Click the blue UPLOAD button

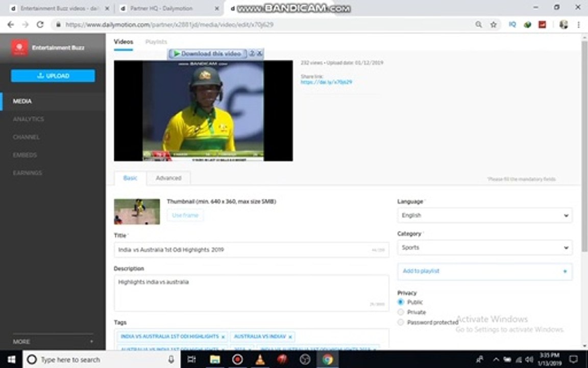[x=53, y=76]
